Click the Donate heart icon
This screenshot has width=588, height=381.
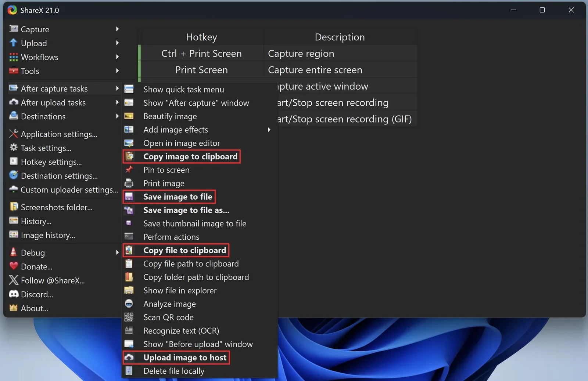pos(14,266)
